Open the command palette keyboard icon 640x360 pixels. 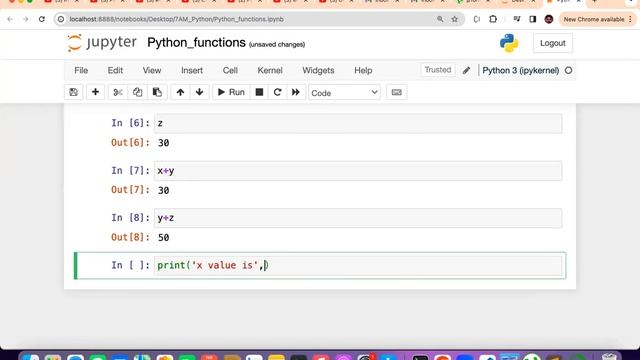pyautogui.click(x=396, y=92)
